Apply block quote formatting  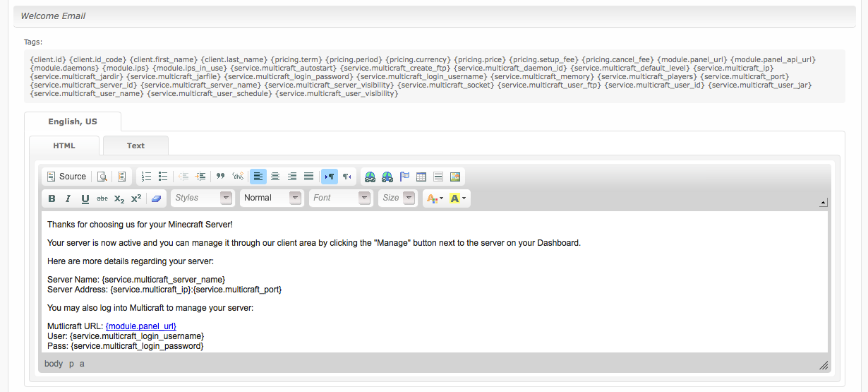220,177
